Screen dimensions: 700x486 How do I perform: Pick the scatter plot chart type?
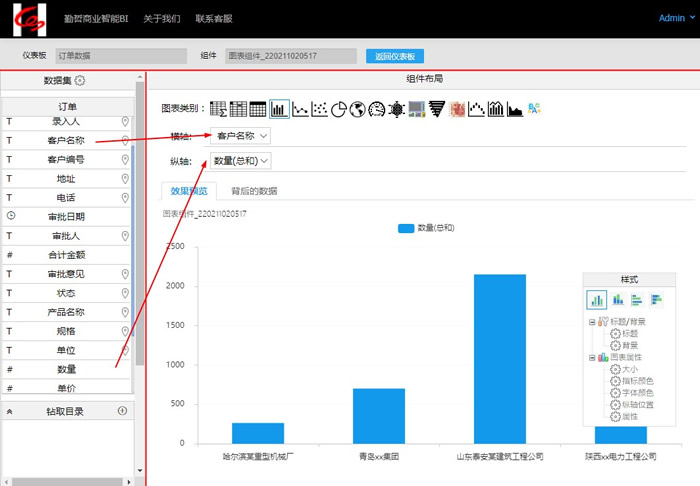pos(319,109)
